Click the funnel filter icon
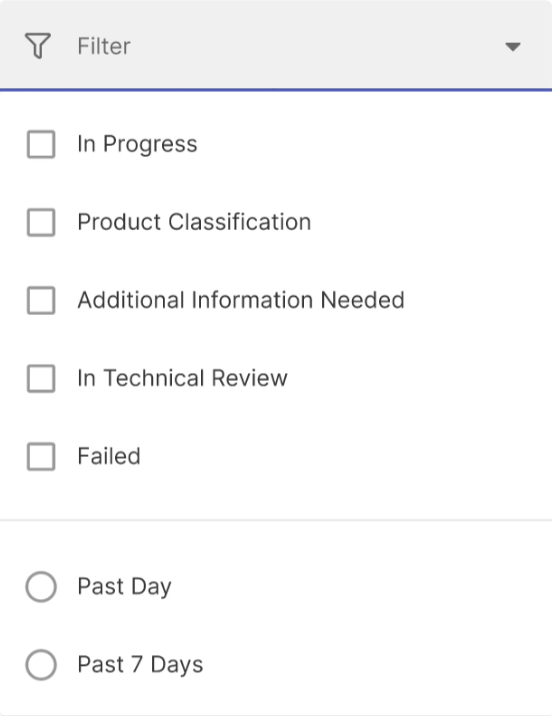The image size is (552, 716). (37, 46)
